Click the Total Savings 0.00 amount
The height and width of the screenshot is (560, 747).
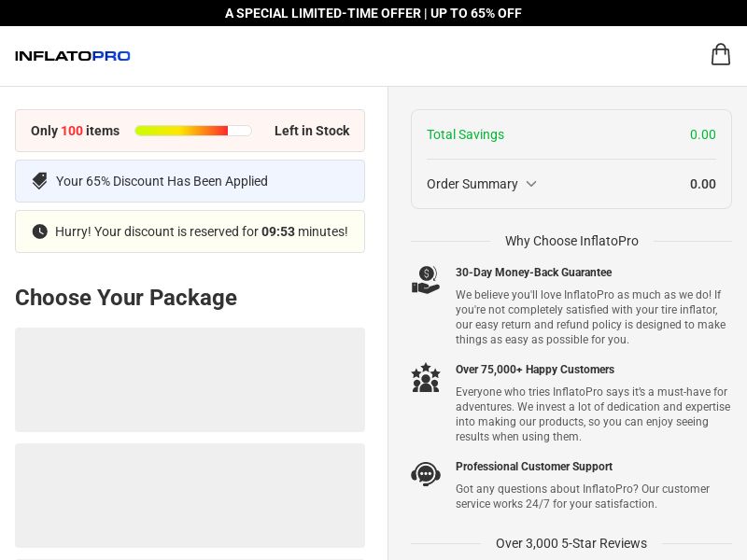pyautogui.click(x=703, y=134)
